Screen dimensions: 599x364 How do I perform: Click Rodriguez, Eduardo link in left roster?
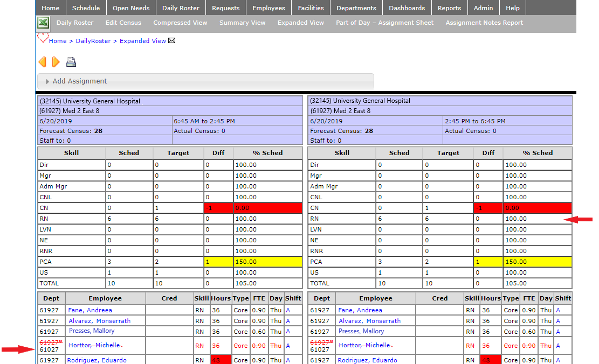97,360
